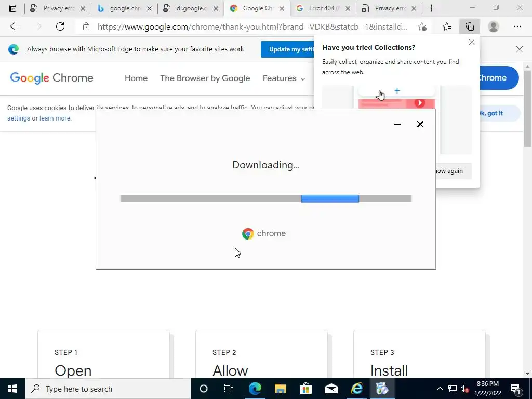Open Internet Explorer from the taskbar
532x399 pixels.
click(356, 389)
